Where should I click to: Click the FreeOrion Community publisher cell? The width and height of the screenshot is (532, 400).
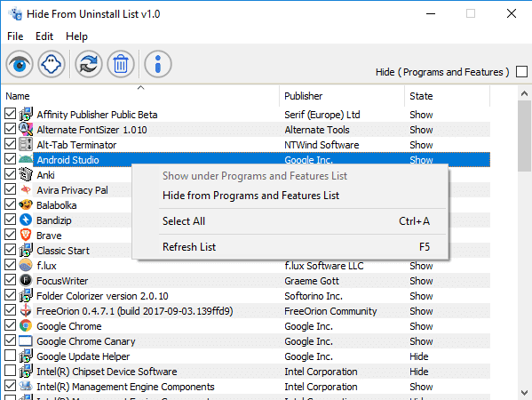pyautogui.click(x=330, y=311)
